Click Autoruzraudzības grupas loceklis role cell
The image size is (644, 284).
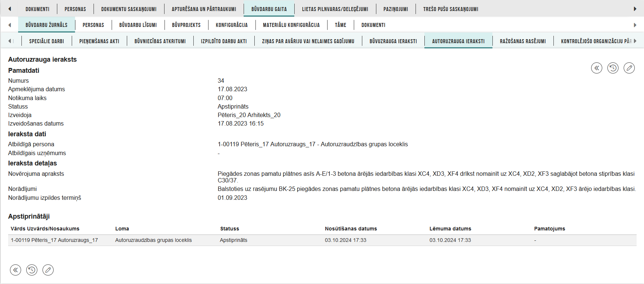(x=153, y=240)
